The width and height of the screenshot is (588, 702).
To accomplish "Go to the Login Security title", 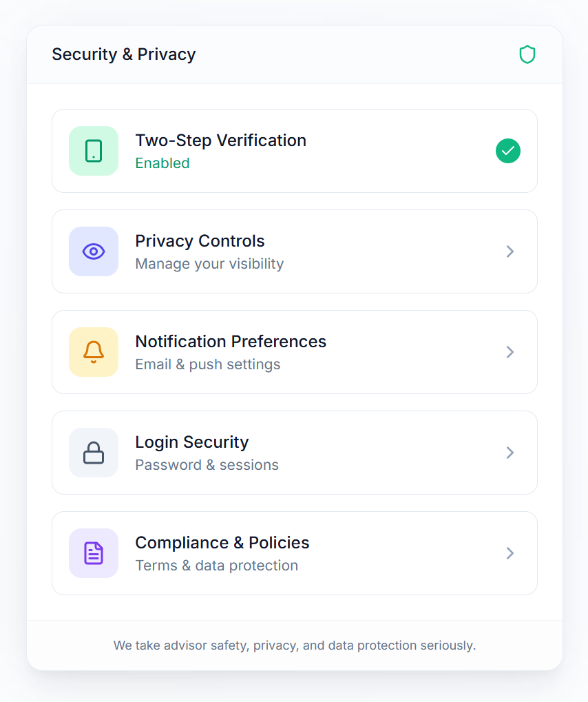I will tap(191, 442).
